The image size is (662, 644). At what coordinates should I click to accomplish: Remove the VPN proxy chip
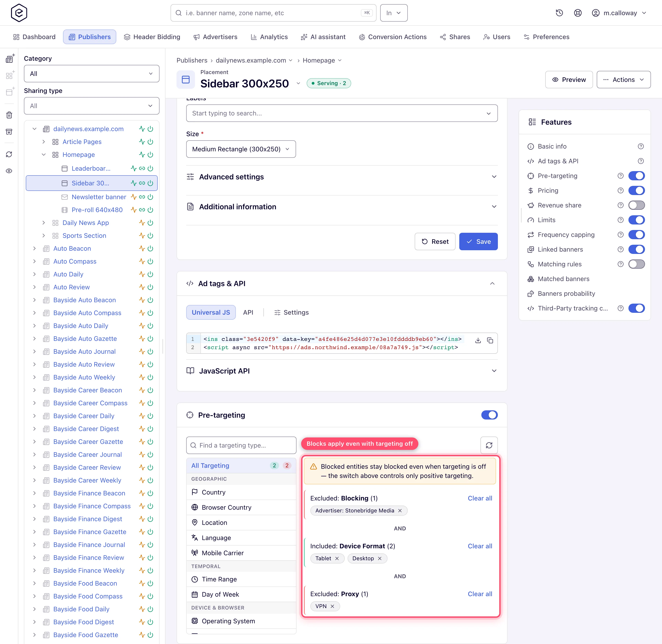click(x=332, y=606)
